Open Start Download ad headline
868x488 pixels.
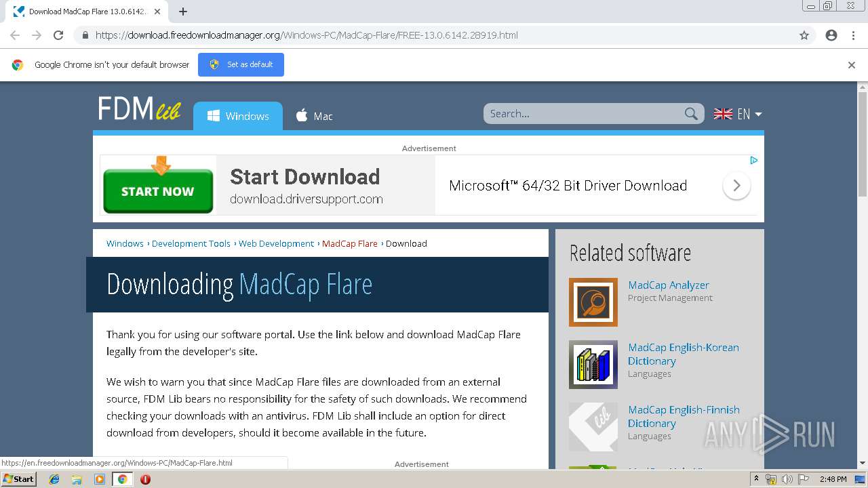[x=305, y=177]
